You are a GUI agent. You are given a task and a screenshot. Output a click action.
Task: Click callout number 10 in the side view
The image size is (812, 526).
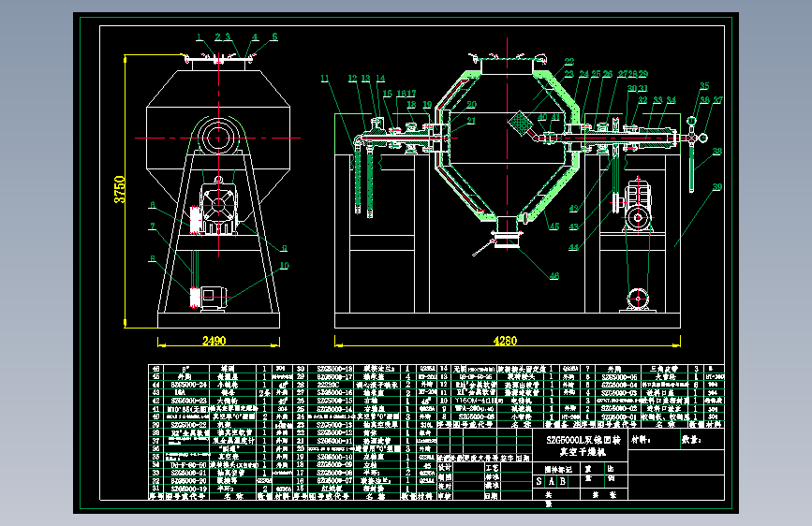click(x=285, y=266)
